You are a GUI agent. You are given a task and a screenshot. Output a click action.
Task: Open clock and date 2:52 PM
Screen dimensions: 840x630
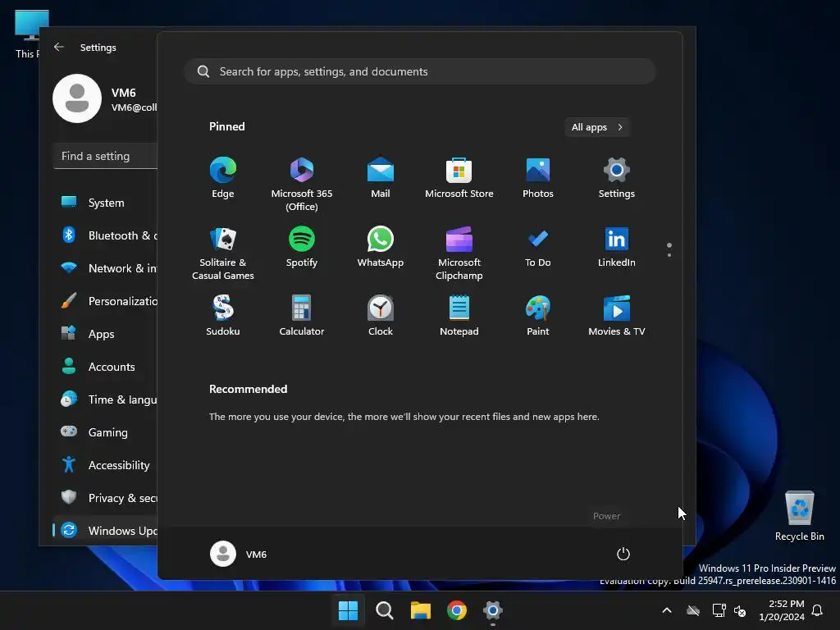coord(782,610)
